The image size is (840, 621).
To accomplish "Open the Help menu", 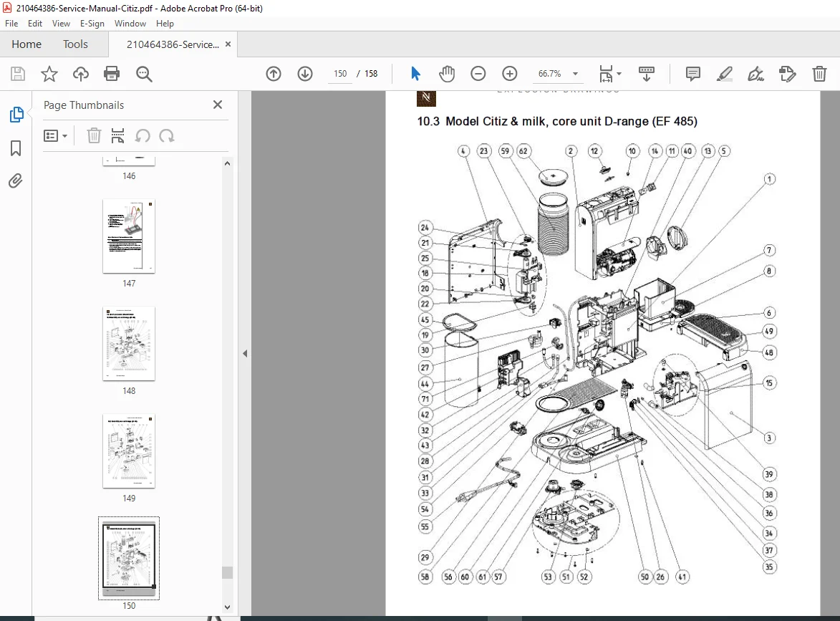I will [165, 24].
